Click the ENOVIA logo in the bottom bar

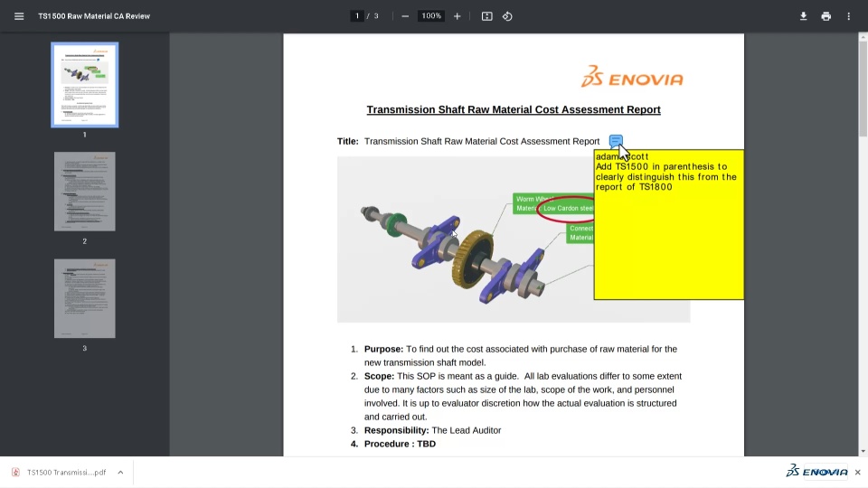[817, 472]
